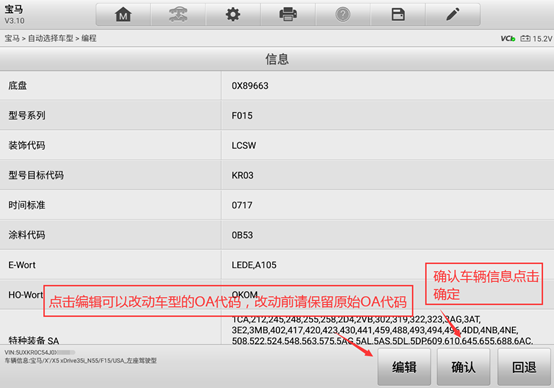This screenshot has width=554, height=388.
Task: Select value 0717
Action: [x=242, y=205]
